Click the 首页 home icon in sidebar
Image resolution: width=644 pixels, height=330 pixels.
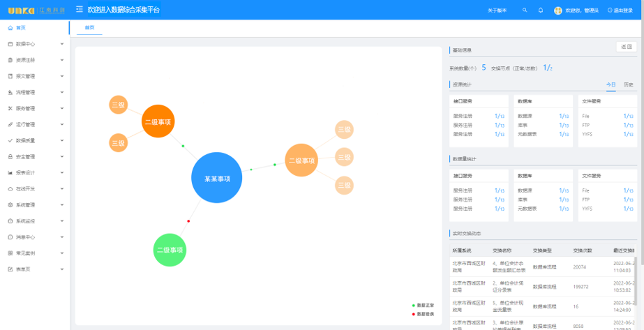tap(10, 27)
